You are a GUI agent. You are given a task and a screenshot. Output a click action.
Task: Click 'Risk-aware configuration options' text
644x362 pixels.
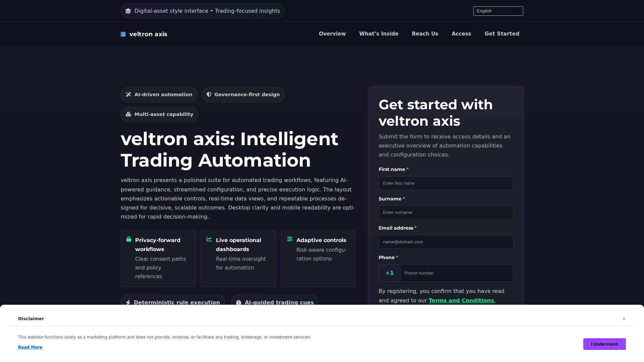[x=321, y=254]
